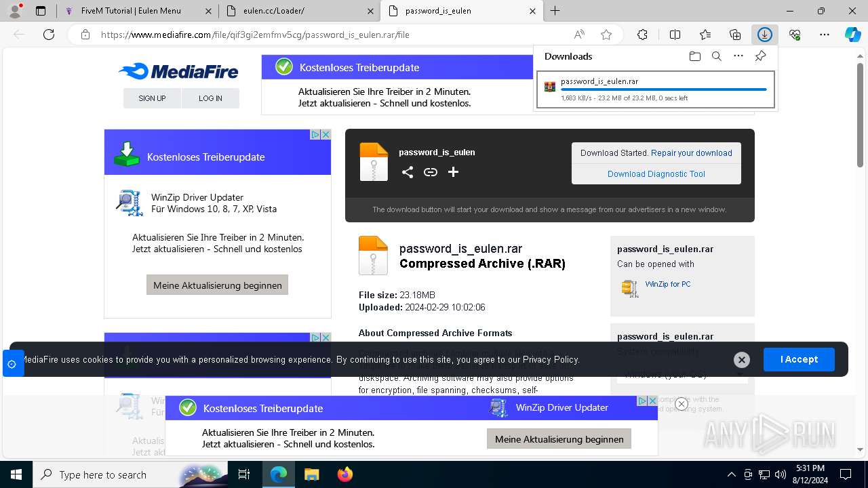The width and height of the screenshot is (868, 488).
Task: Close the FiveM Tutorial tab
Action: click(x=209, y=11)
